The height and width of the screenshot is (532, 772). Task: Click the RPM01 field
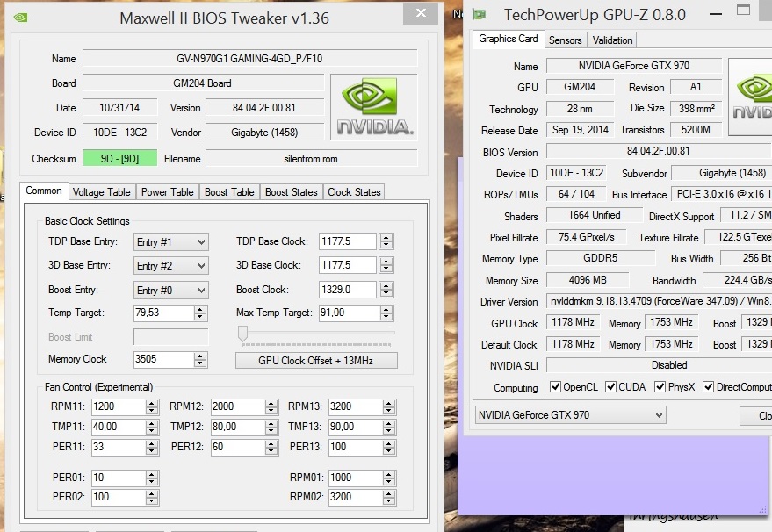click(x=356, y=478)
